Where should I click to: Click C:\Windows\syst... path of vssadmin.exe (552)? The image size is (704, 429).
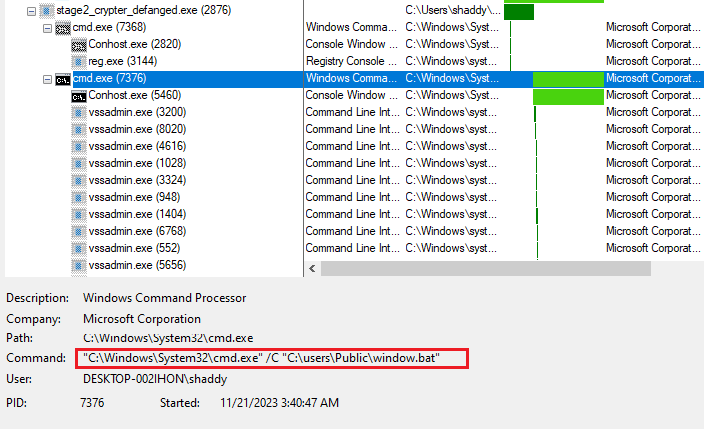[452, 248]
